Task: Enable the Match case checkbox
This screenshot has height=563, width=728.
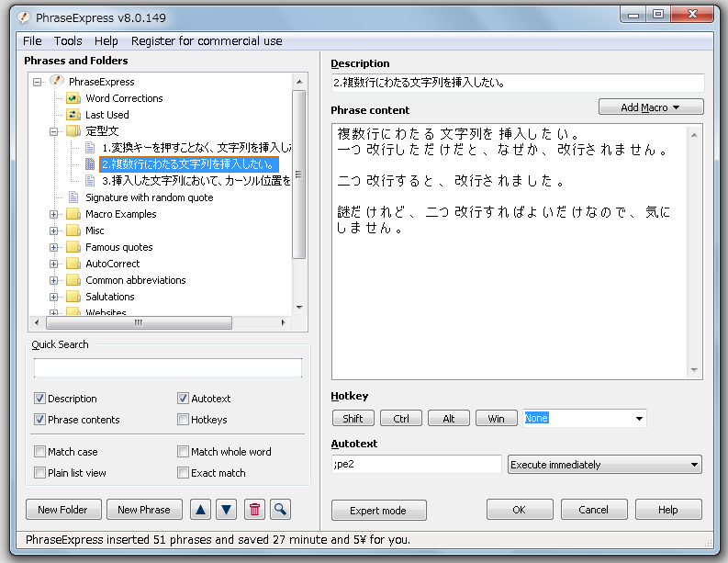Action: tap(39, 451)
